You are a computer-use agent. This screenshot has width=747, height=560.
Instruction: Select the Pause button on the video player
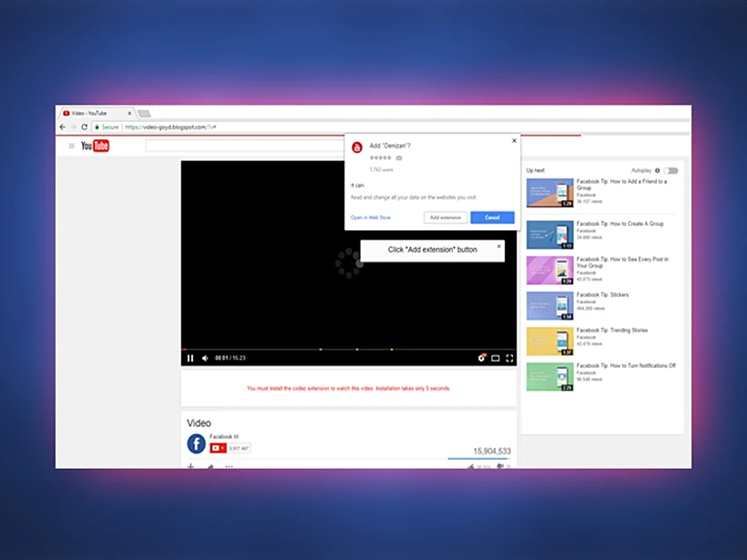pos(190,358)
